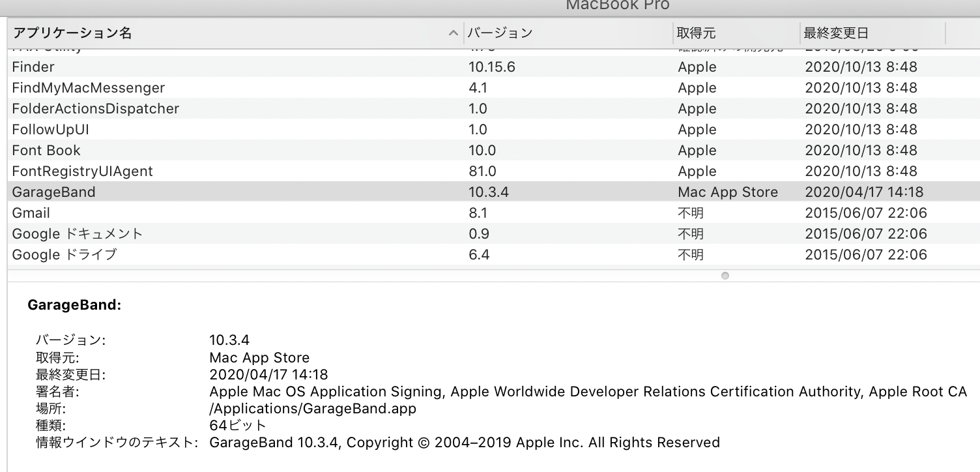This screenshot has height=472, width=980.
Task: Choose the FolderActionsDispatcher row
Action: pos(95,109)
